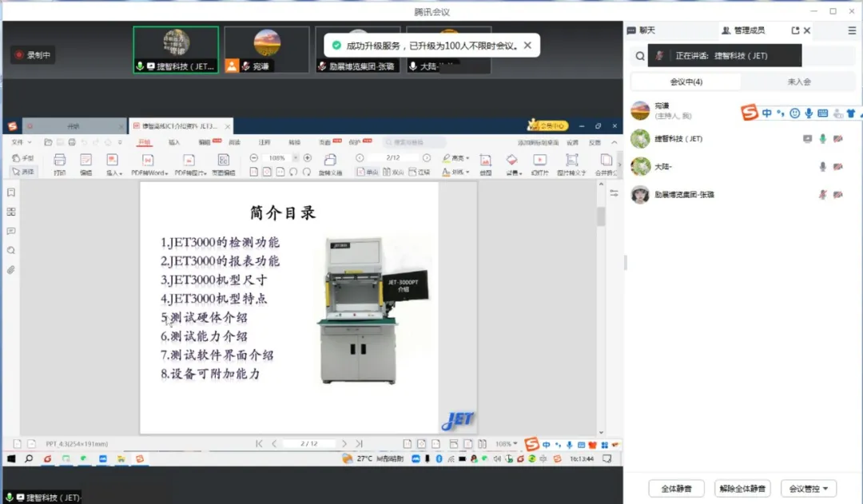Open the attachments paperclip panel
The height and width of the screenshot is (504, 863).
[11, 270]
